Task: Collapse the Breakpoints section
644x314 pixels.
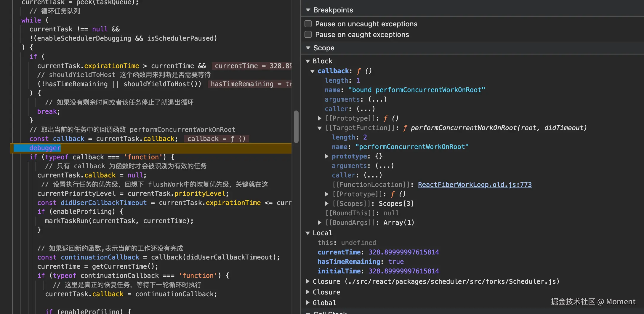Action: (x=308, y=10)
